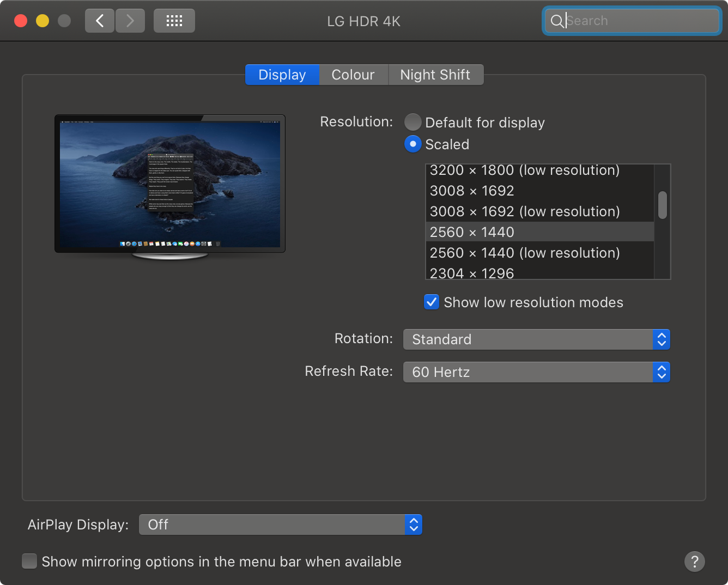Choose the 2560 × 1440 resolution
The image size is (728, 585).
click(x=540, y=232)
